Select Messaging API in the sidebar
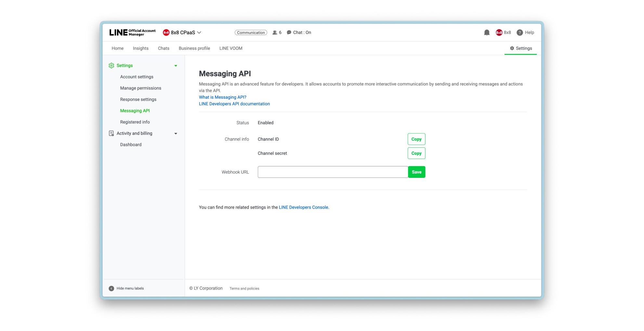644x331 pixels. (x=135, y=111)
